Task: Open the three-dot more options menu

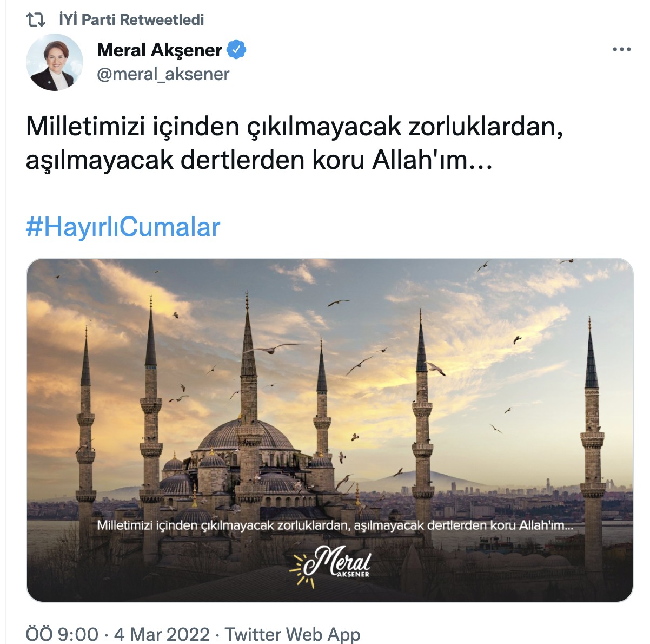Action: pyautogui.click(x=621, y=50)
